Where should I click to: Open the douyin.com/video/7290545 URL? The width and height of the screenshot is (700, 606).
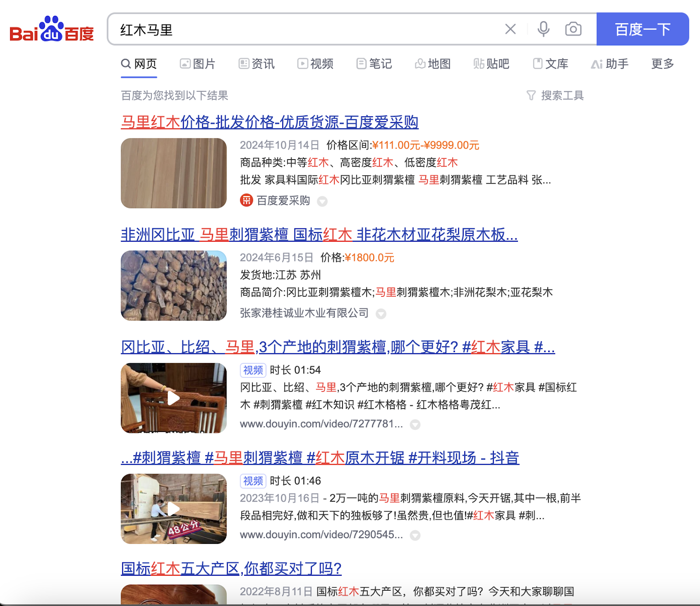pyautogui.click(x=321, y=534)
